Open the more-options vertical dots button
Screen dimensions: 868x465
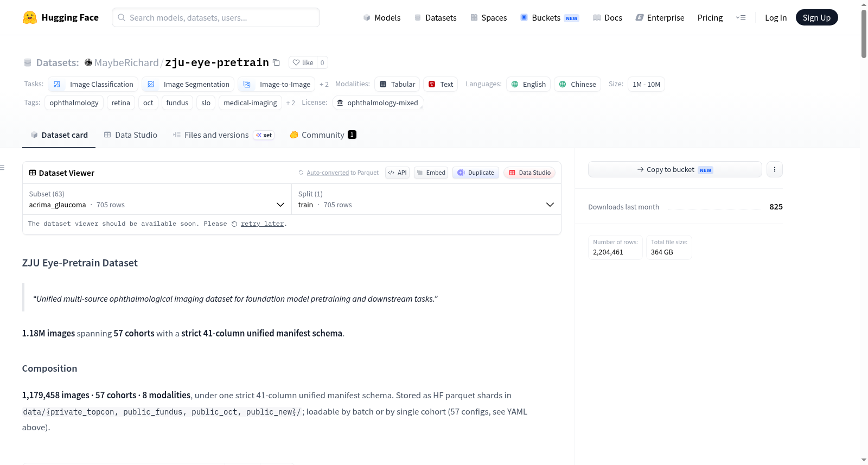pyautogui.click(x=775, y=169)
